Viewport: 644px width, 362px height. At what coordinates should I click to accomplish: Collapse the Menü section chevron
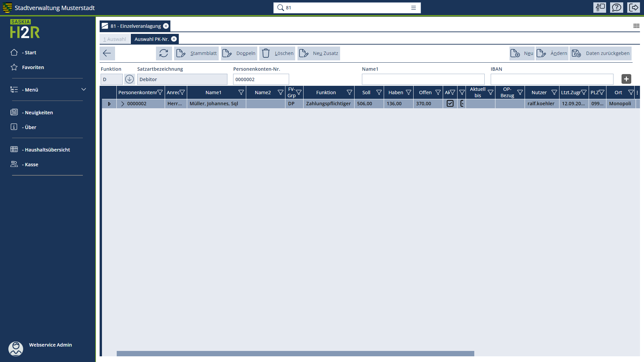[x=84, y=89]
